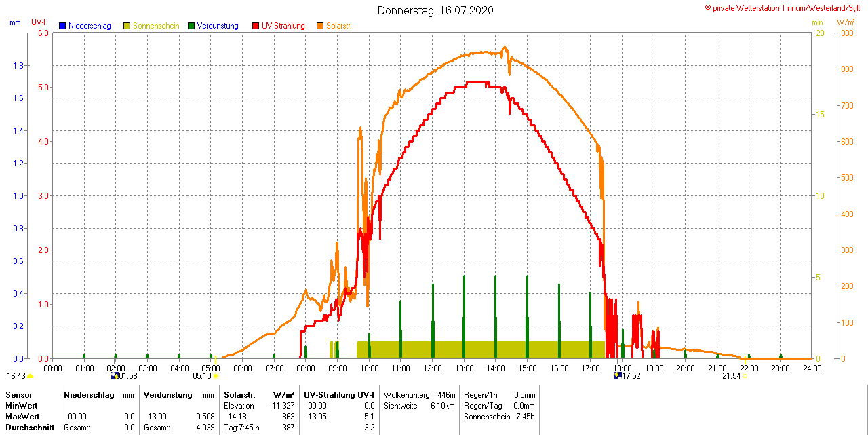The height and width of the screenshot is (435, 868).
Task: Click the 06:00 time axis label
Action: click(x=243, y=368)
